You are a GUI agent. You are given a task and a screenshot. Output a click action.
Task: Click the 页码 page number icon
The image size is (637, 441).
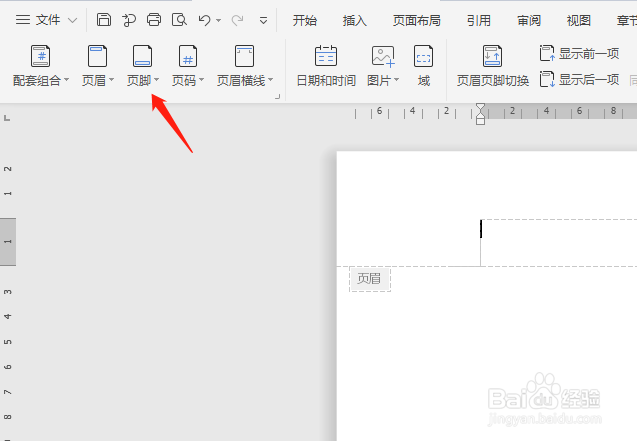click(x=188, y=56)
